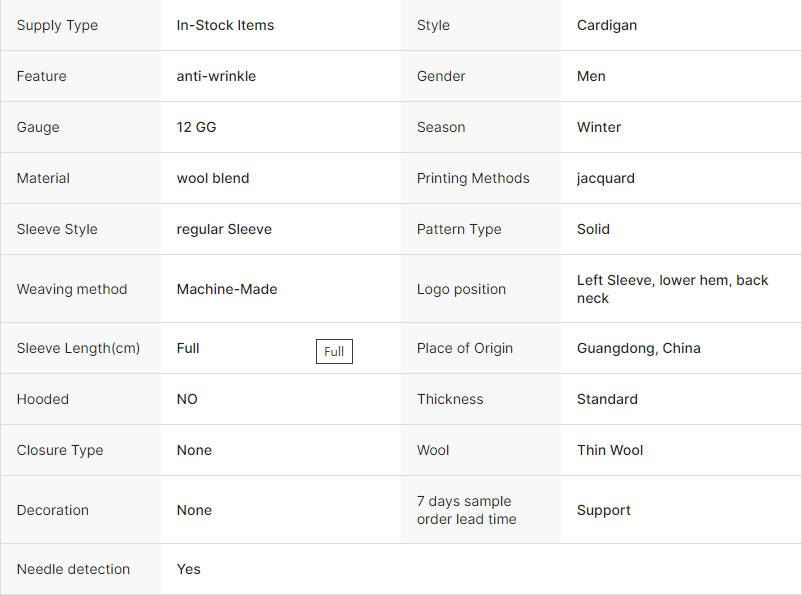Click the Guangdong, China origin value
This screenshot has width=802, height=595.
tap(638, 348)
